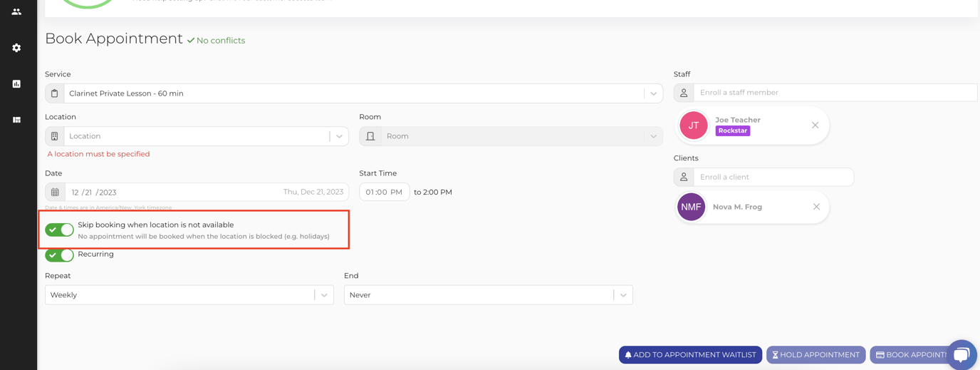Click the Hold Appointment button
Viewport: 980px width, 370px height.
[816, 355]
